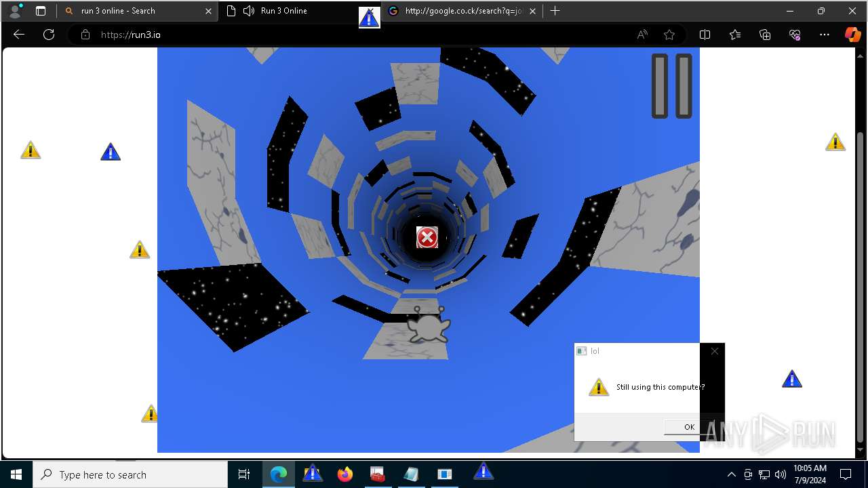Go back to the previous page
Viewport: 868px width, 488px height.
tap(19, 35)
